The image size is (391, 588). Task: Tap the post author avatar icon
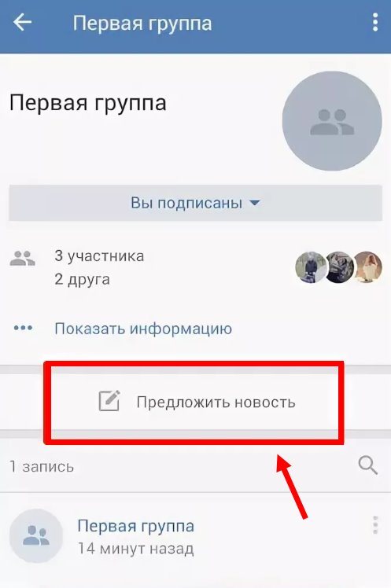pyautogui.click(x=35, y=536)
